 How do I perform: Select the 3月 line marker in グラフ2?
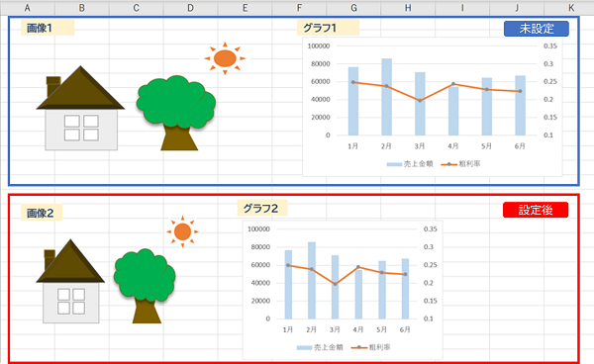(335, 284)
